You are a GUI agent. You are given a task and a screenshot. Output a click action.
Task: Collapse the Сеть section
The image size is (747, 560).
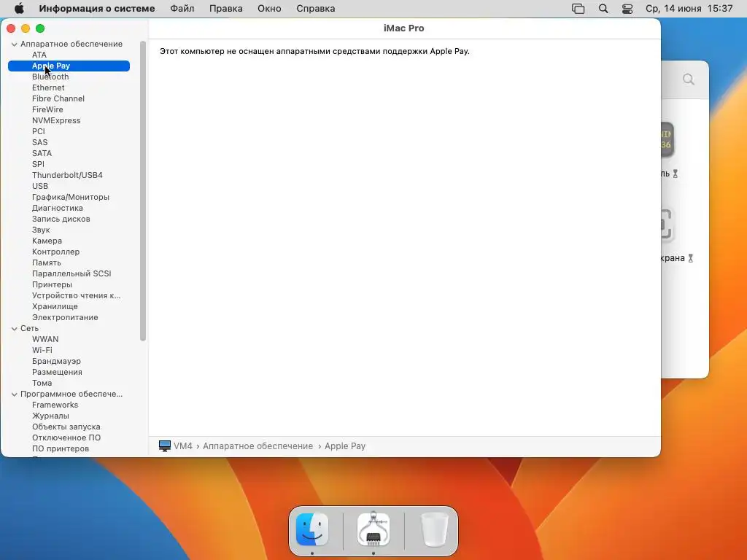click(15, 329)
